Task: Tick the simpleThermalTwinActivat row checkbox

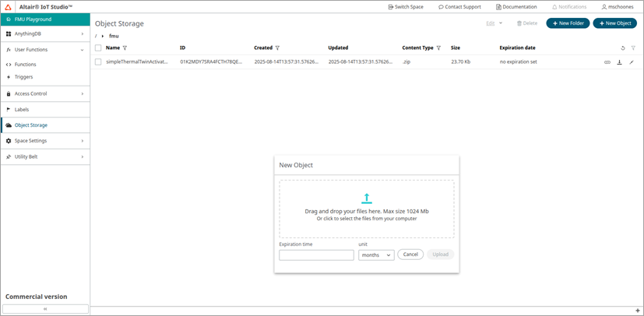Action: (x=98, y=61)
